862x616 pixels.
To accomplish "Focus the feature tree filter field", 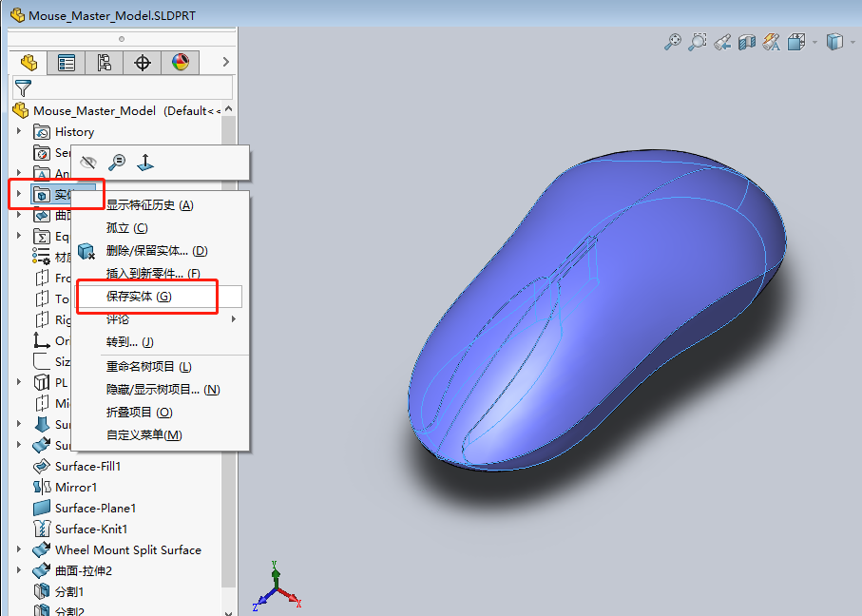I will [x=123, y=88].
